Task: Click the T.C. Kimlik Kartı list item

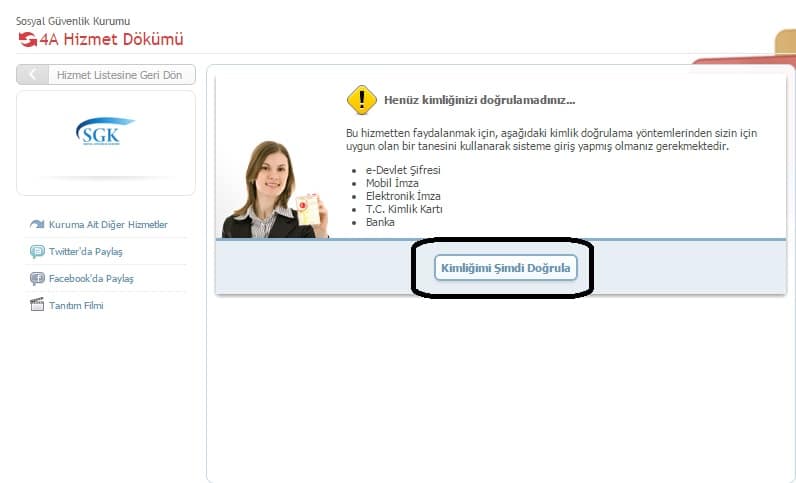Action: (x=404, y=210)
